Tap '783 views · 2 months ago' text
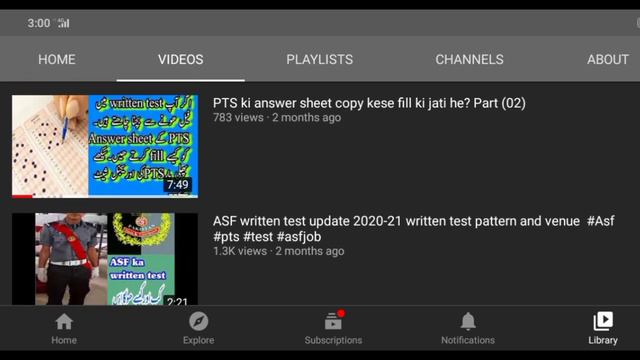Image resolution: width=640 pixels, height=360 pixels. tap(277, 118)
